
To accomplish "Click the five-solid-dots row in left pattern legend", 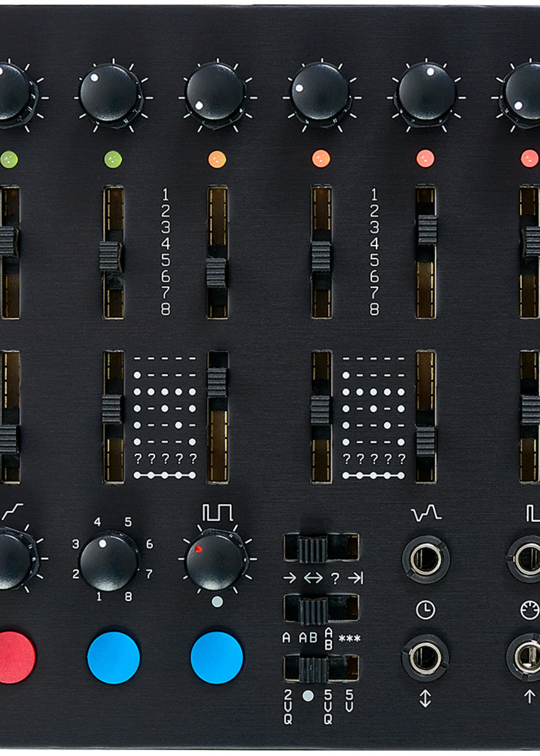I will pyautogui.click(x=165, y=392).
